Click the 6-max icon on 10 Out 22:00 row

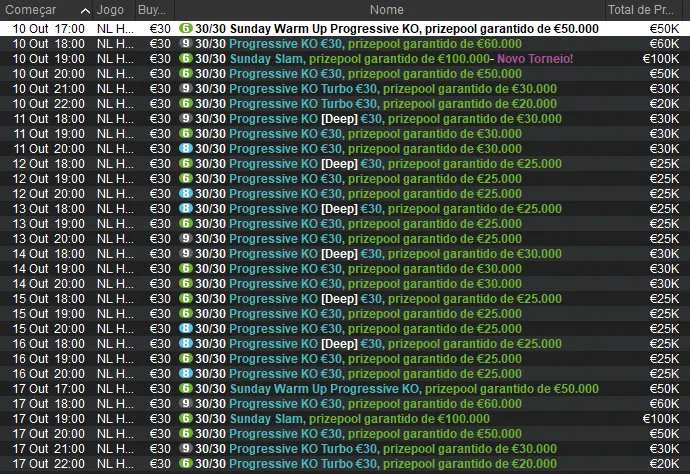pyautogui.click(x=186, y=103)
